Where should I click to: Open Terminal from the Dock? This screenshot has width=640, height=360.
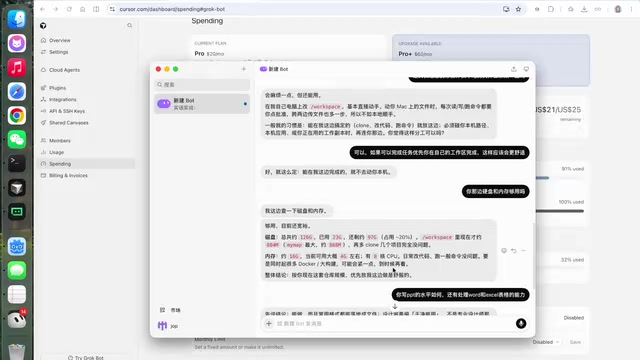(x=17, y=163)
